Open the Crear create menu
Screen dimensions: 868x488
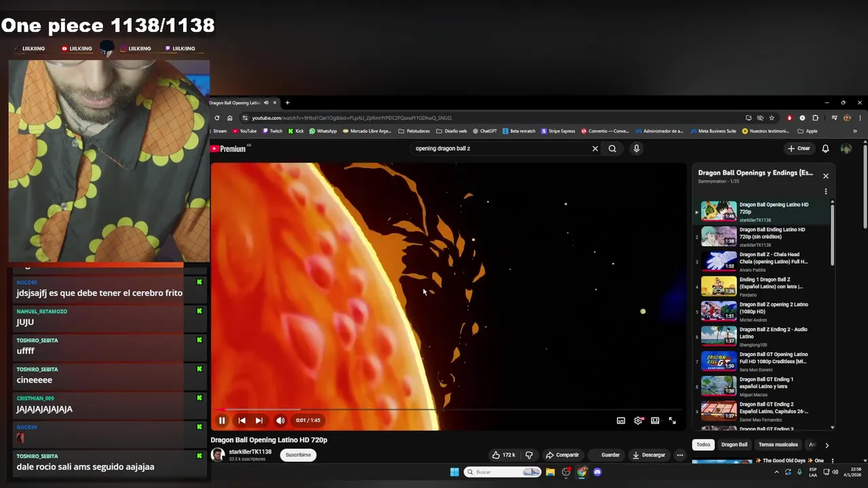tap(799, 148)
